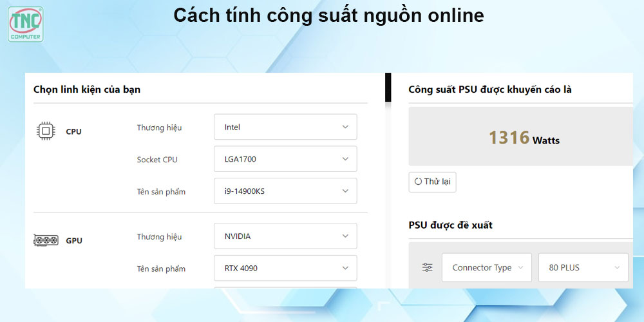Click the PSU được đề xuất heading

tap(450, 225)
